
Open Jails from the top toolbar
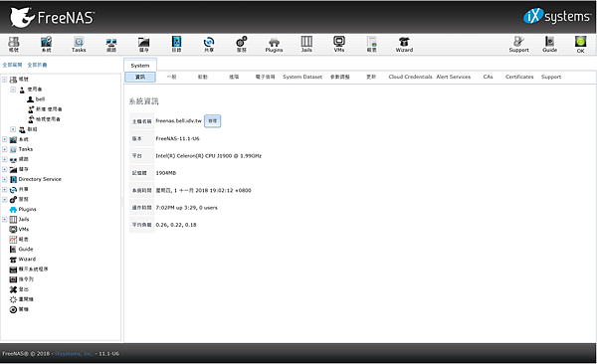click(x=306, y=45)
